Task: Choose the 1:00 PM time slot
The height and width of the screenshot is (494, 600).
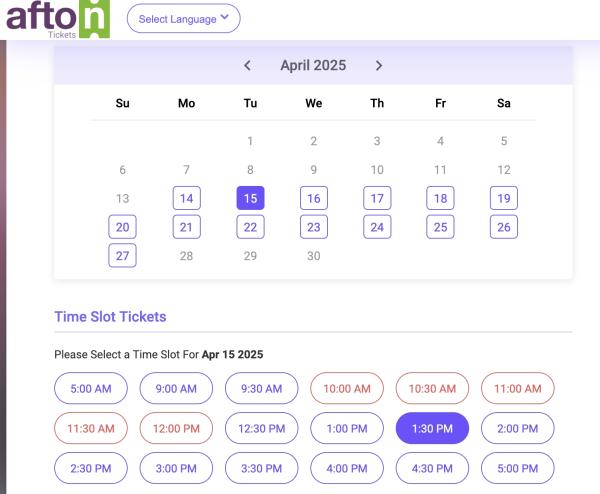Action: [347, 428]
